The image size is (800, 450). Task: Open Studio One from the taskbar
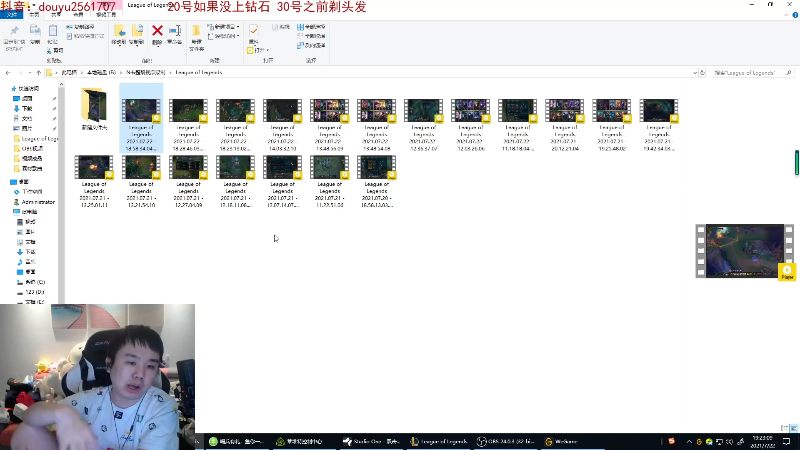pos(371,441)
